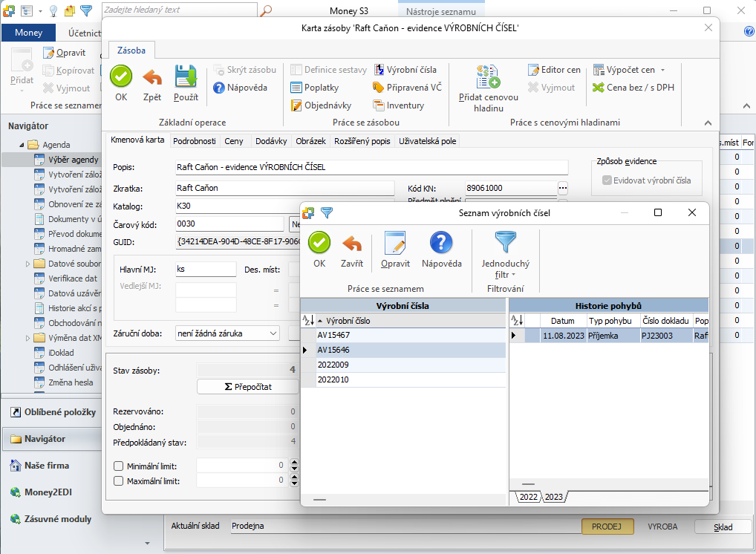Switch to the 2022 history tab

(x=529, y=497)
